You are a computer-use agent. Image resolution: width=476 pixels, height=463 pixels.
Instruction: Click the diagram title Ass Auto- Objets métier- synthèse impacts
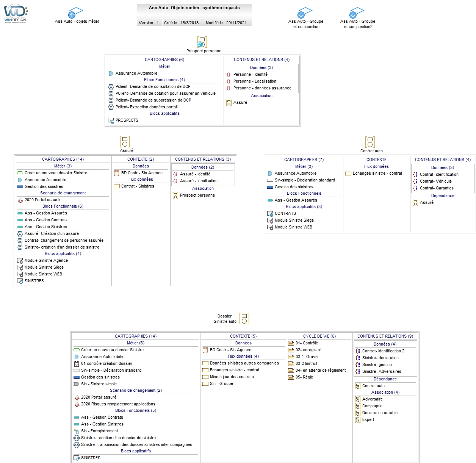[x=194, y=8]
